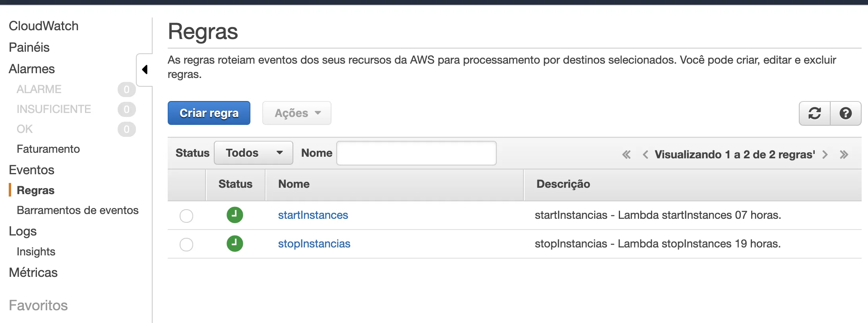Screen dimensions: 868x323
Task: Collapse the sidebar with the arrow handle
Action: coord(145,70)
